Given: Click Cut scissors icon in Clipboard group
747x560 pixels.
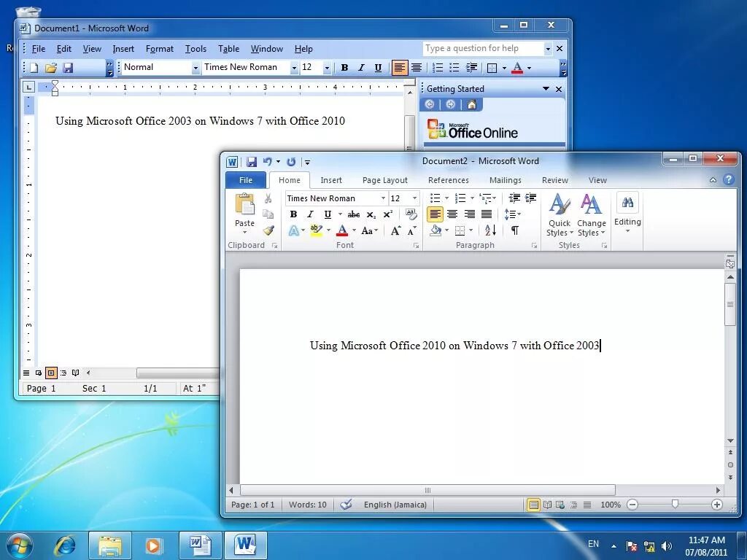Looking at the screenshot, I should point(268,198).
